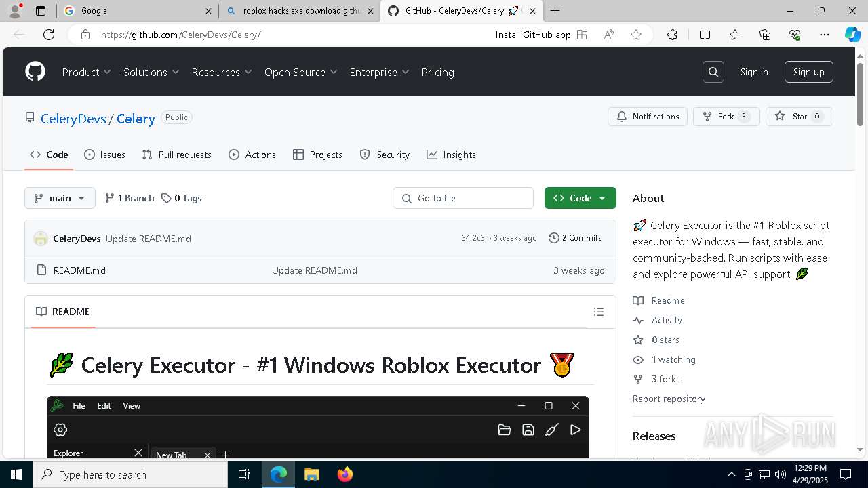Image resolution: width=868 pixels, height=488 pixels.
Task: Click Sign in link
Action: pos(754,72)
